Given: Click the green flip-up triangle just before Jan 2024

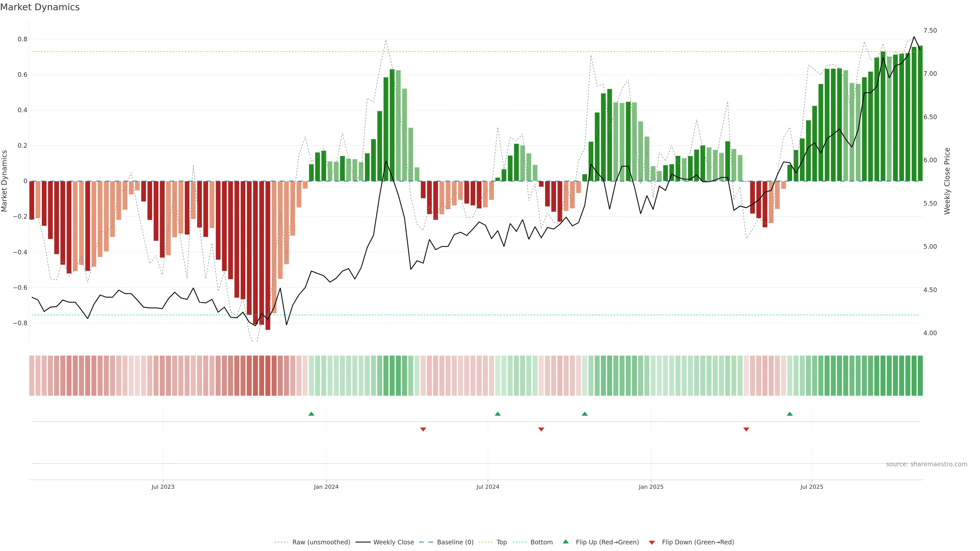Looking at the screenshot, I should click(x=311, y=414).
